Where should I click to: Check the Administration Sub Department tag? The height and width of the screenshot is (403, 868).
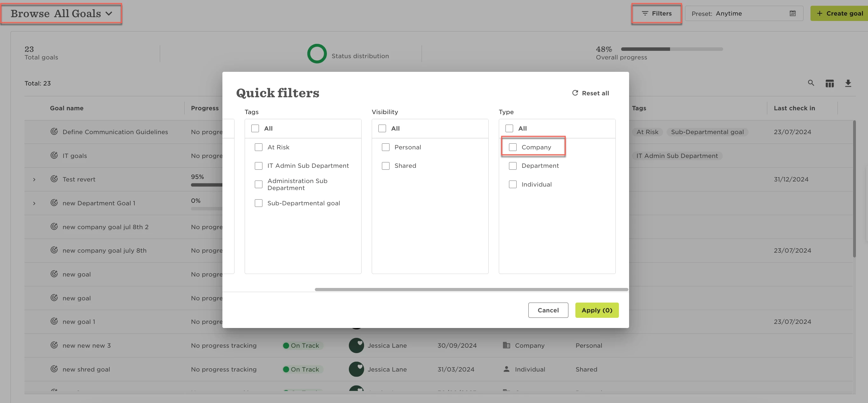(x=258, y=184)
